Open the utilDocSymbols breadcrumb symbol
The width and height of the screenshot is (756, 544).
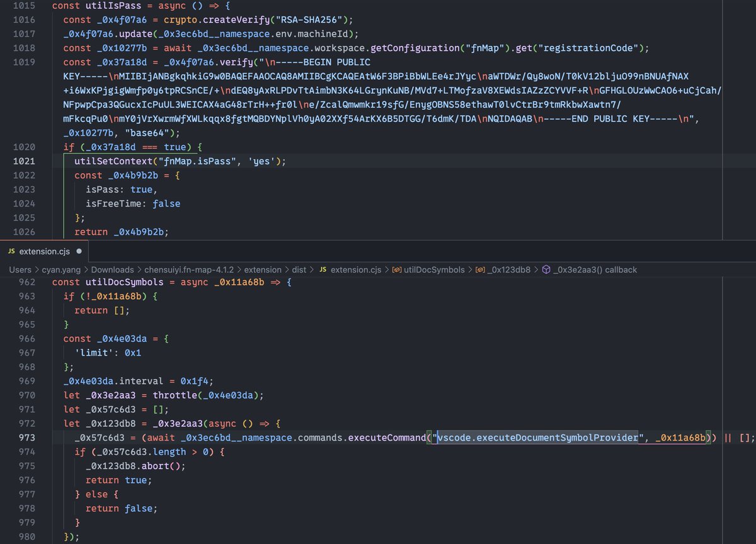(435, 269)
